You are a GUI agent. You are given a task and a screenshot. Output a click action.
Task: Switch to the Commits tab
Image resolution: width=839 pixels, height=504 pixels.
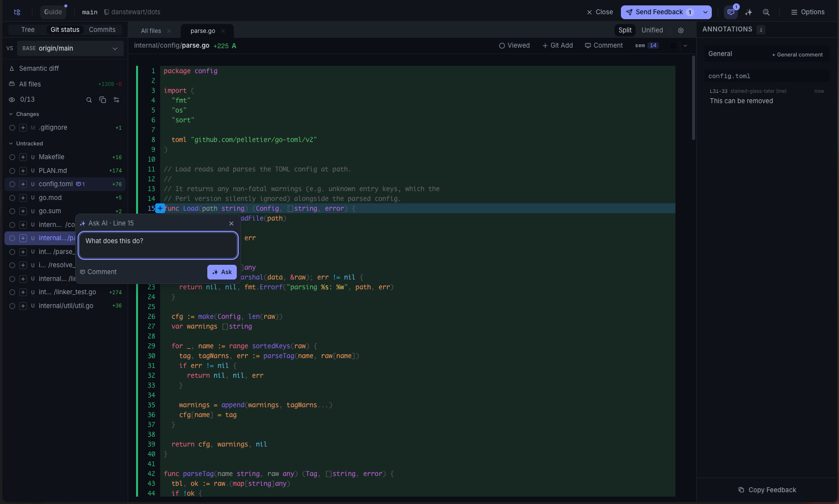tap(102, 30)
